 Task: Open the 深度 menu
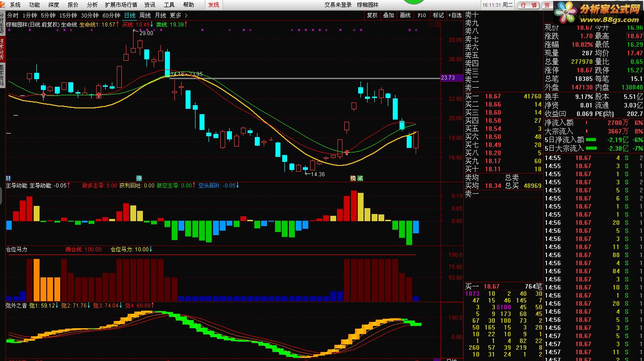pos(53,5)
